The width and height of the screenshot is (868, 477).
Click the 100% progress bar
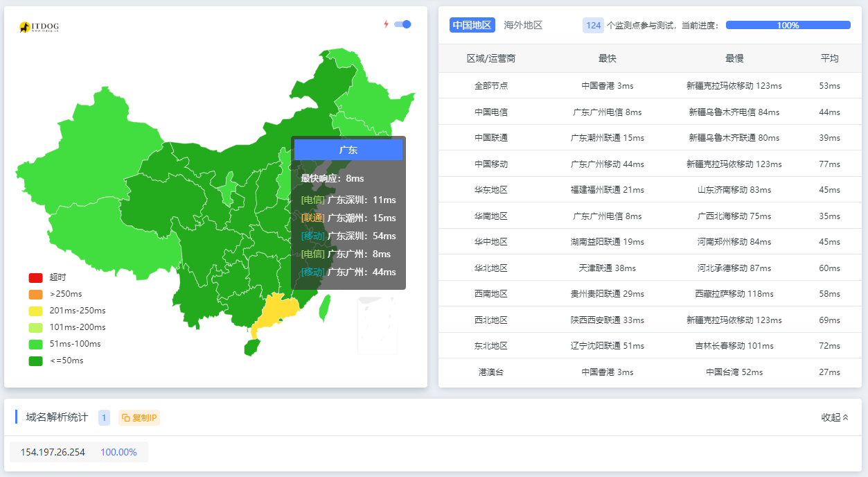[788, 25]
